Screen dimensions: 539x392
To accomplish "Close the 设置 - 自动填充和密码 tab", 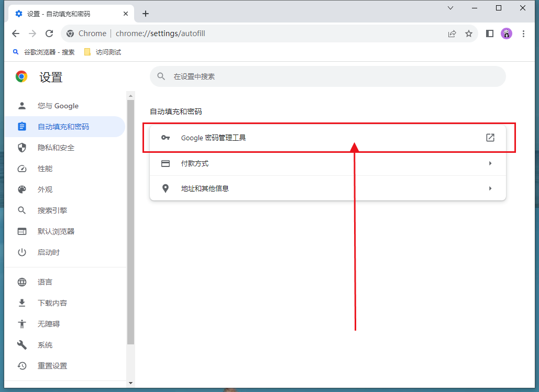I will coord(126,14).
